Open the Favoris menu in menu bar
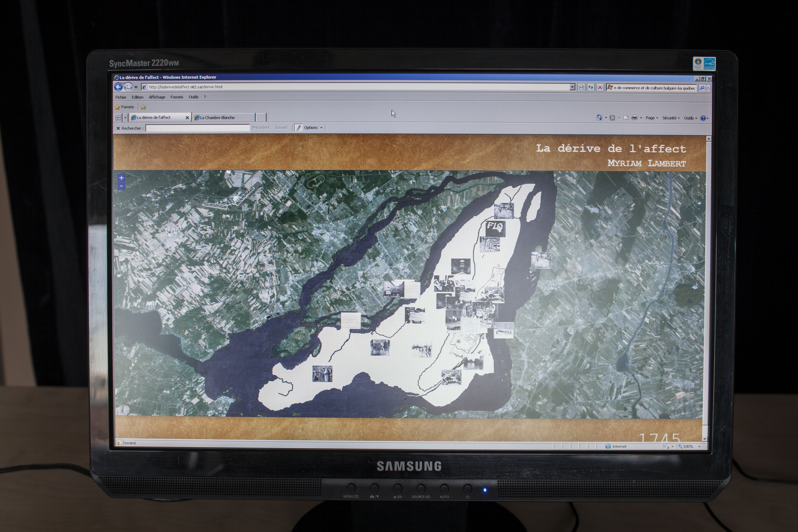Viewport: 798px width, 532px height. tap(177, 97)
